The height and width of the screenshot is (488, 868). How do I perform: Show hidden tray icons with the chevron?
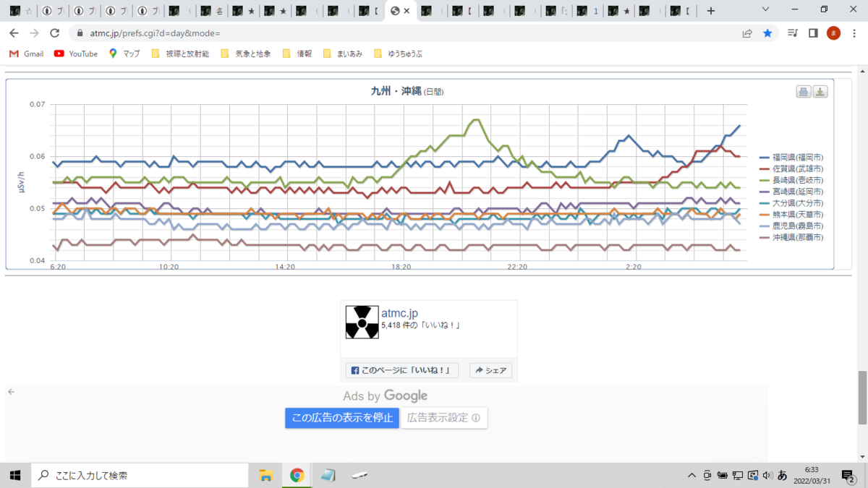692,475
